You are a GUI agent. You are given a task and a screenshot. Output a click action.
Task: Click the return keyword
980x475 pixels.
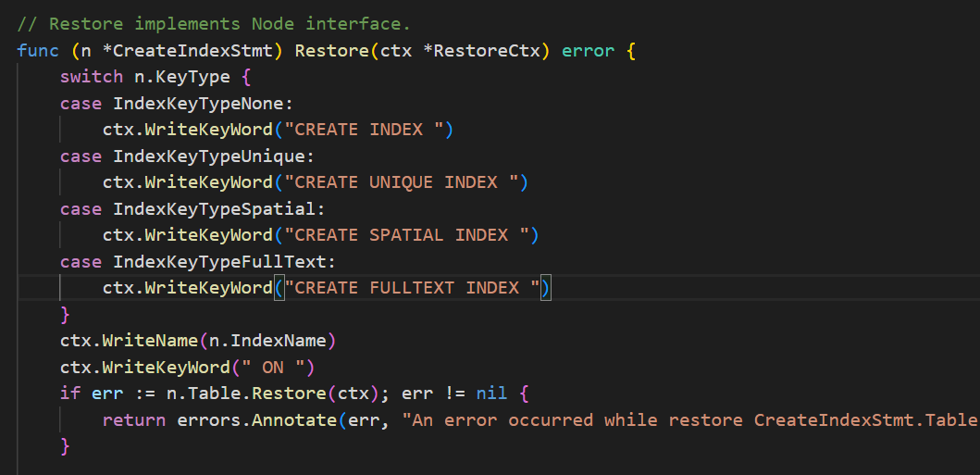134,420
